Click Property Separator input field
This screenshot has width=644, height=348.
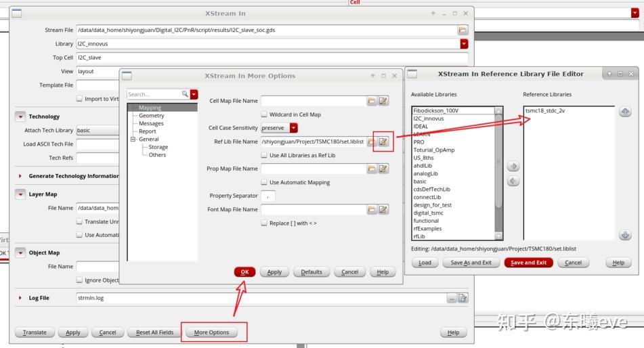(267, 196)
